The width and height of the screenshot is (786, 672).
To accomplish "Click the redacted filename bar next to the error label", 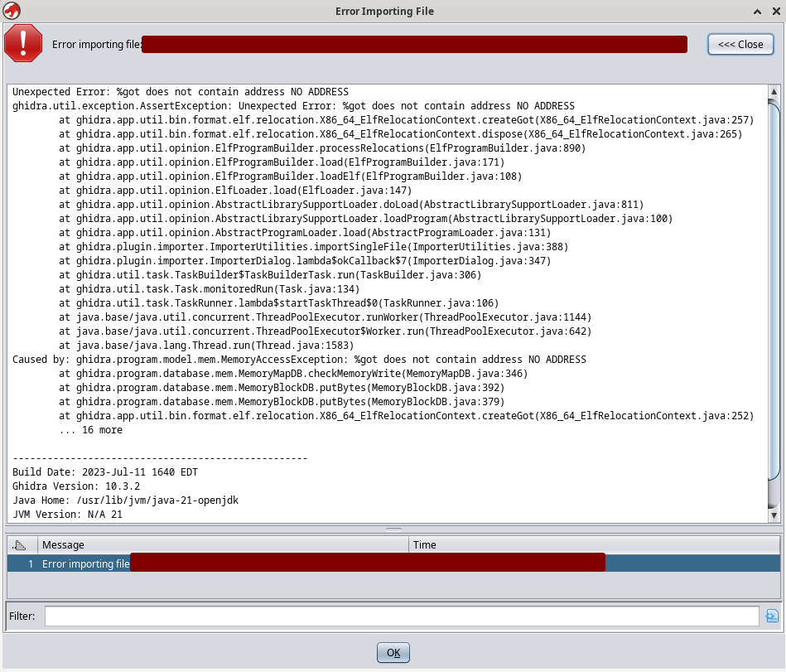I will point(414,43).
